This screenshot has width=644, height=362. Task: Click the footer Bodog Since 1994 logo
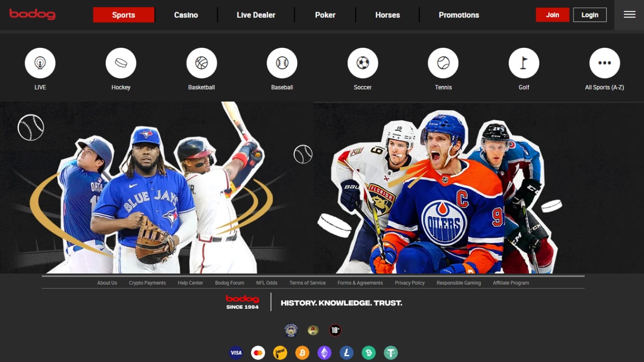243,302
